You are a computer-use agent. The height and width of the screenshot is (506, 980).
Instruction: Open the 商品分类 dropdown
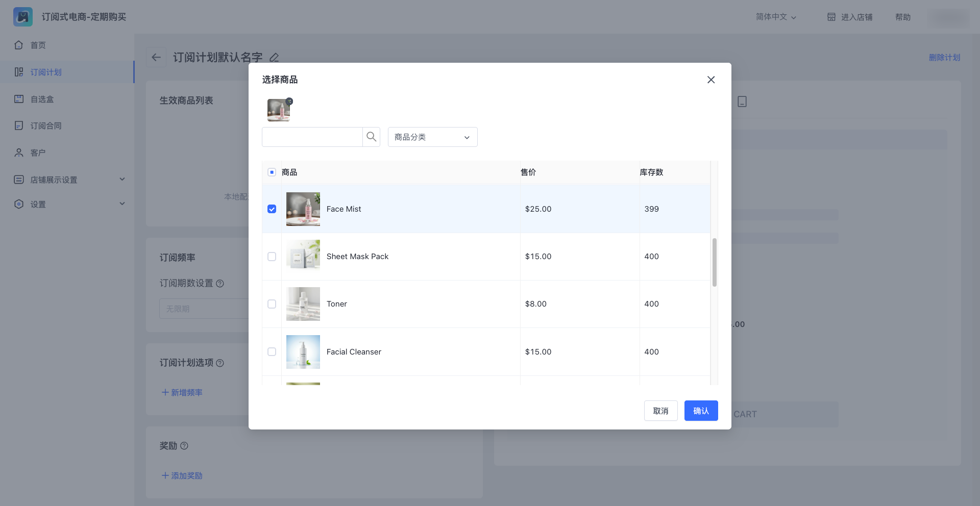[433, 137]
